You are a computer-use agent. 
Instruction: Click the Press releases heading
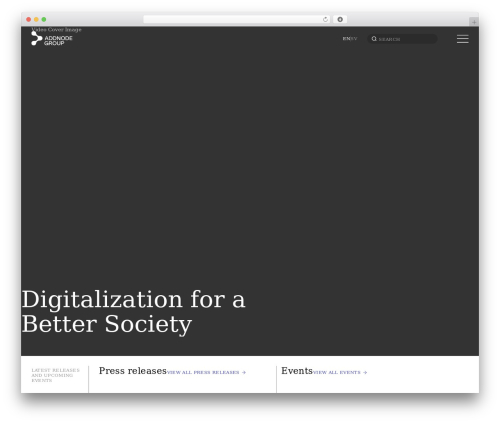[133, 371]
